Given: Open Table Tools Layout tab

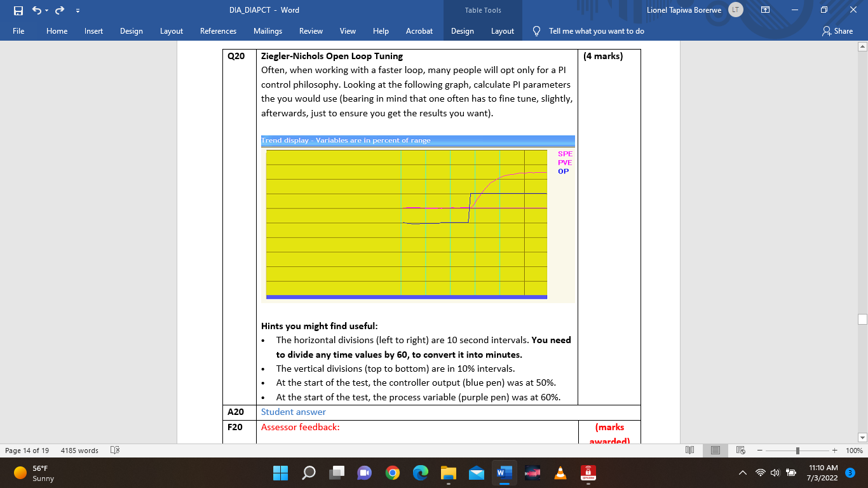Looking at the screenshot, I should point(502,30).
